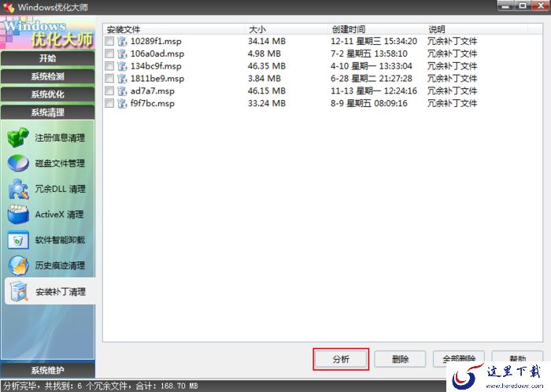The width and height of the screenshot is (551, 392).
Task: Sort by 安装文件 column header
Action: point(174,29)
